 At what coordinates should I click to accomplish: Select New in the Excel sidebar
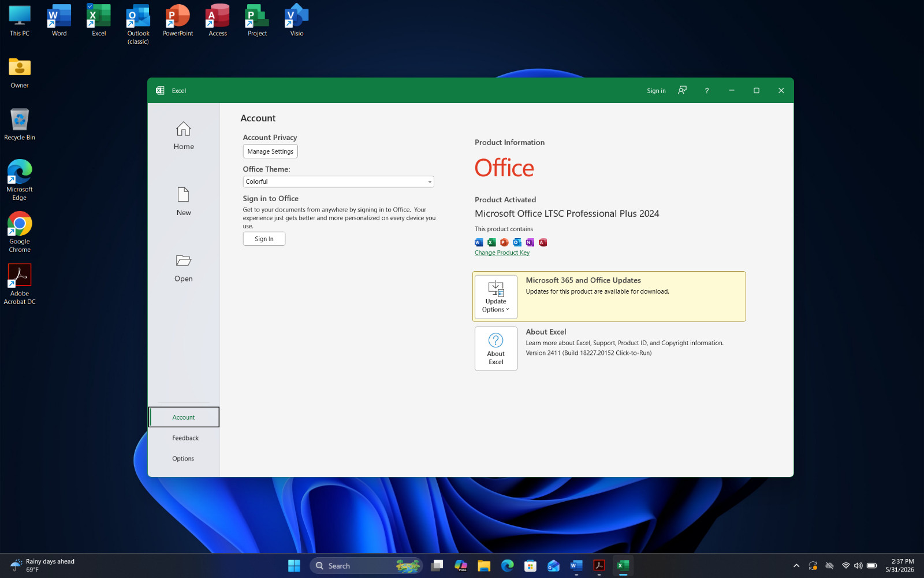pyautogui.click(x=184, y=202)
